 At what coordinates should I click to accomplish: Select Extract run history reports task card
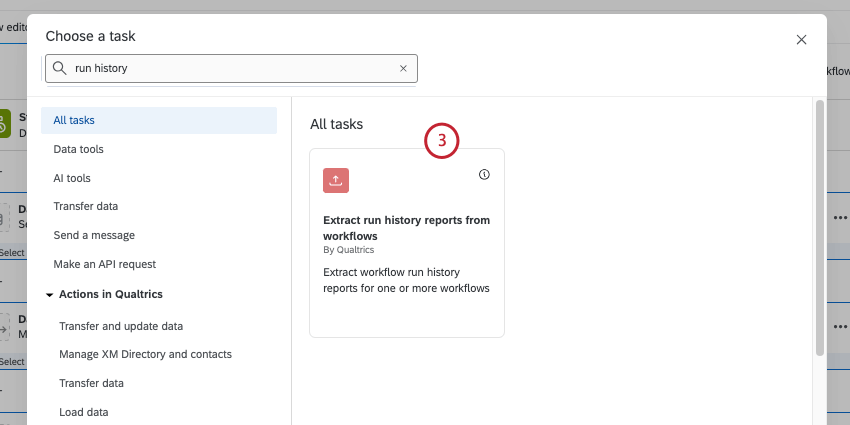[406, 243]
